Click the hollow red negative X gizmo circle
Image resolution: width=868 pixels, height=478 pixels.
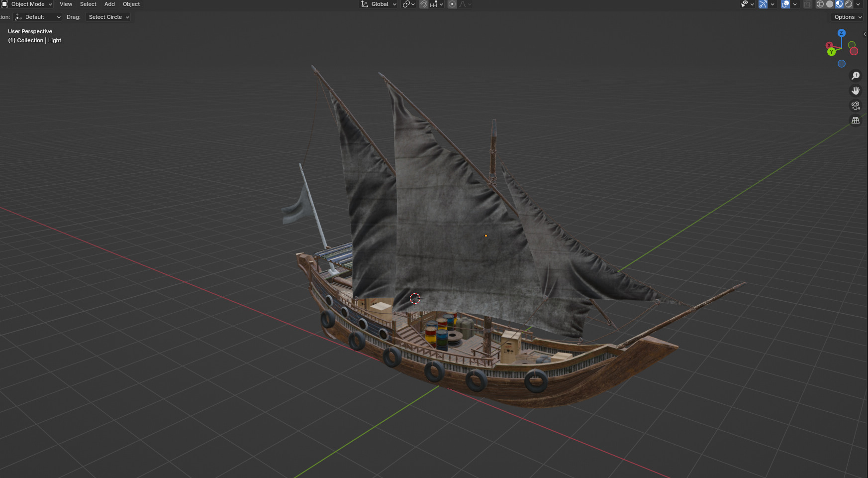coord(854,51)
